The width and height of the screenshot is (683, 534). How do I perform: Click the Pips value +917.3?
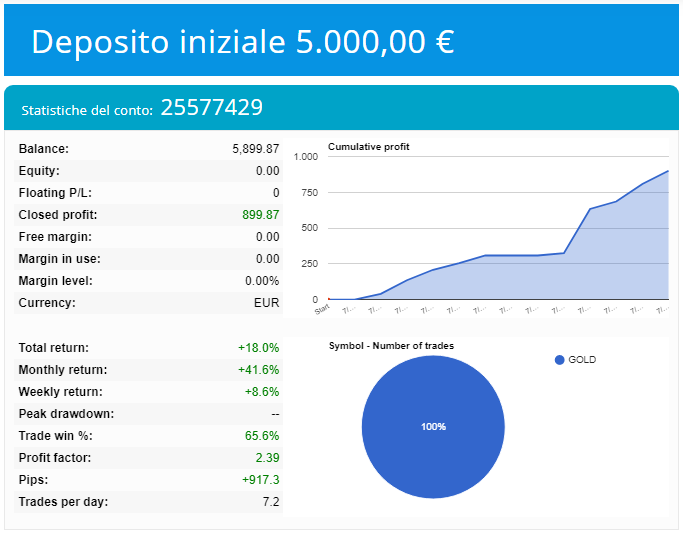tap(260, 480)
